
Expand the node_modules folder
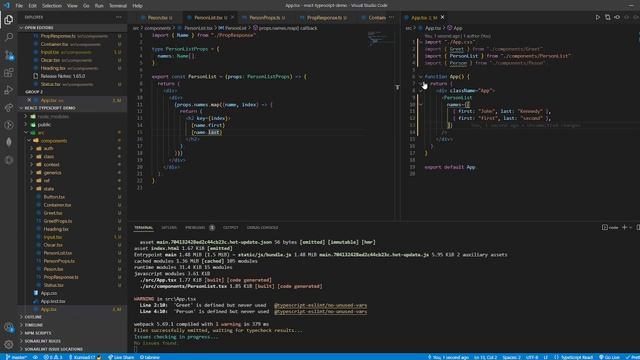click(x=53, y=116)
